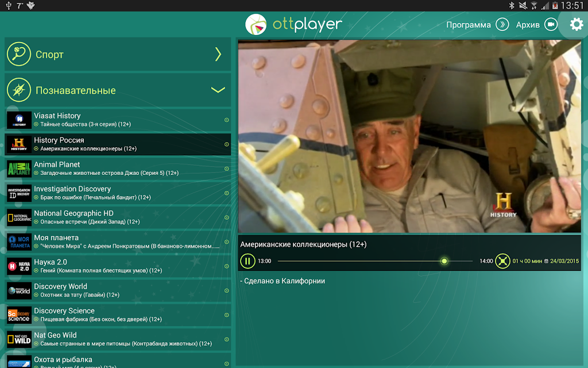
Task: Click the History Россия row's right indicator
Action: click(x=226, y=144)
